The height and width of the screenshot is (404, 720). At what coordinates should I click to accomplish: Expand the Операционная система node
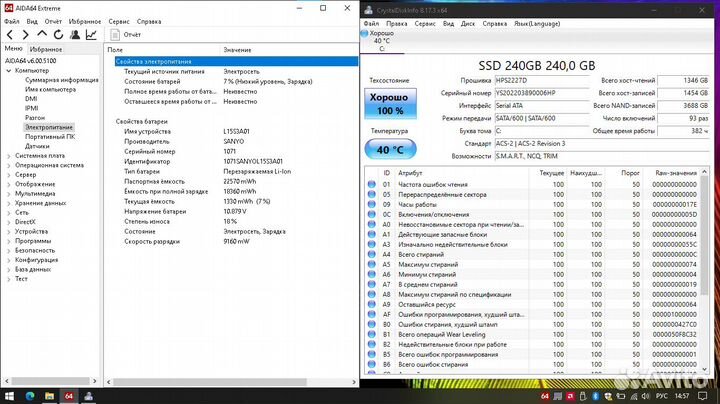point(9,165)
